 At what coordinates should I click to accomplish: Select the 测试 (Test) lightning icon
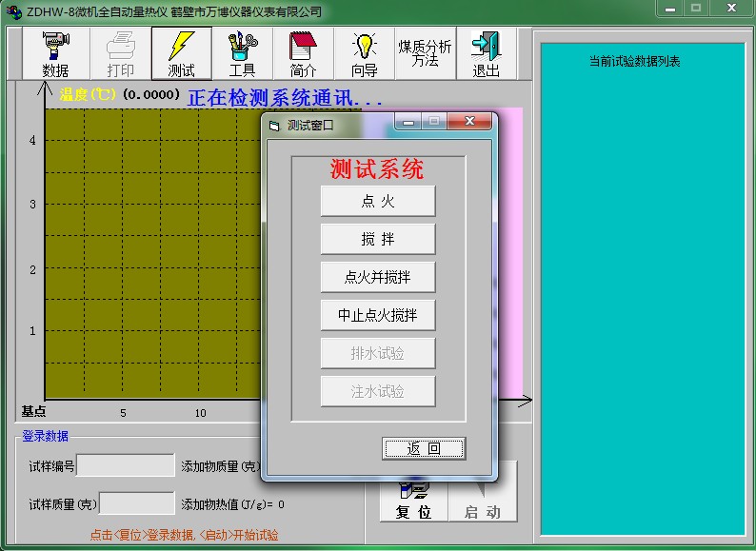(x=181, y=53)
